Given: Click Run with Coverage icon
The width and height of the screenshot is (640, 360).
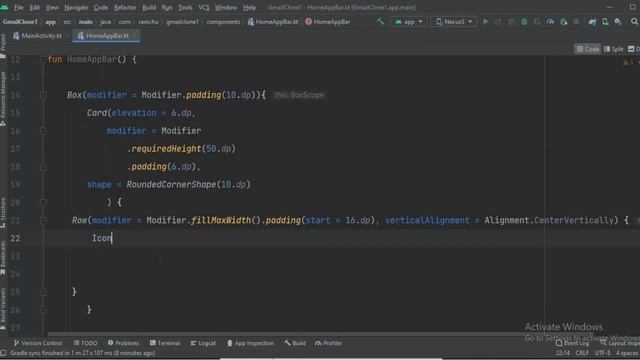Looking at the screenshot, I should [x=538, y=22].
